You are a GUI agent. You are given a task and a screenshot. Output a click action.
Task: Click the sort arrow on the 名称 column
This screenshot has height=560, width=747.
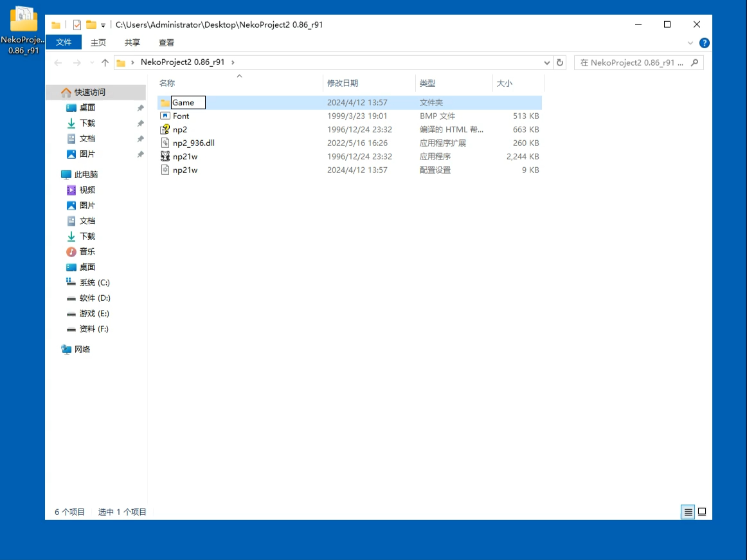239,75
